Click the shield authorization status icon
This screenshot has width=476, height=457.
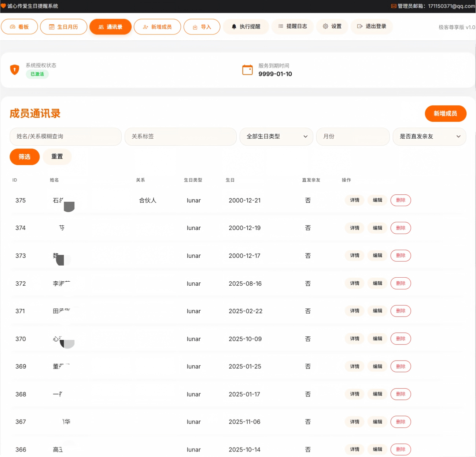(x=15, y=69)
